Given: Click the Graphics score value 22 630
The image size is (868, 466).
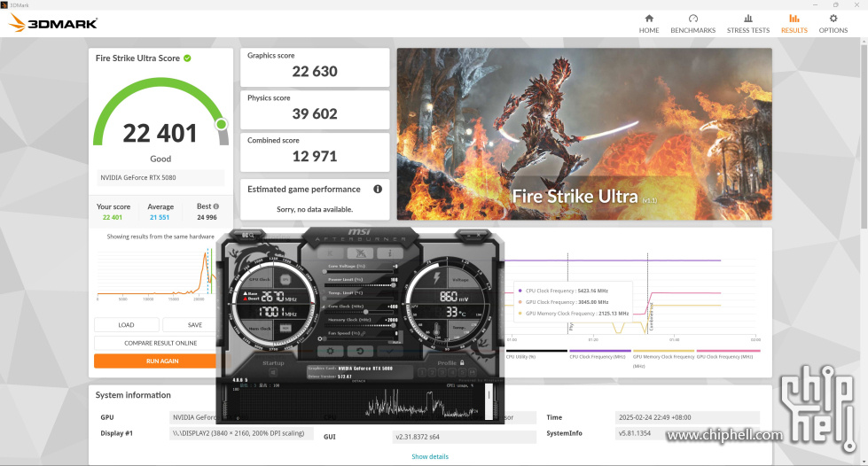Looking at the screenshot, I should [315, 72].
